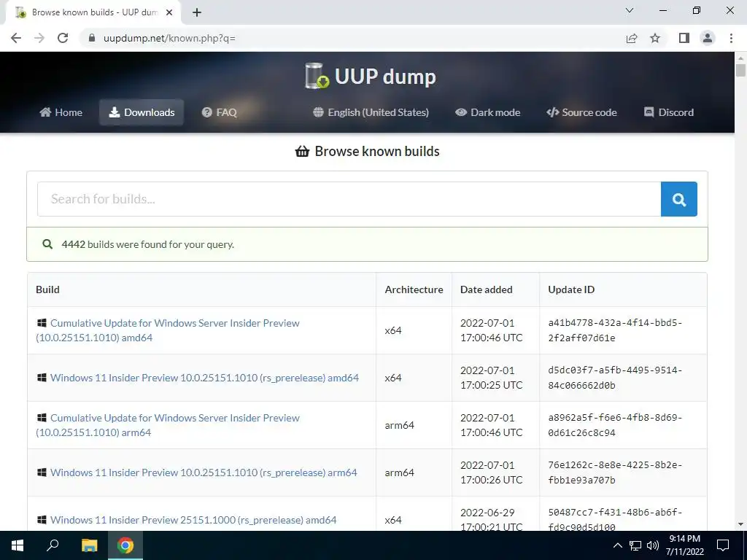Viewport: 747px width, 560px height.
Task: Click the page vertical scrollbar thumb
Action: point(740,70)
